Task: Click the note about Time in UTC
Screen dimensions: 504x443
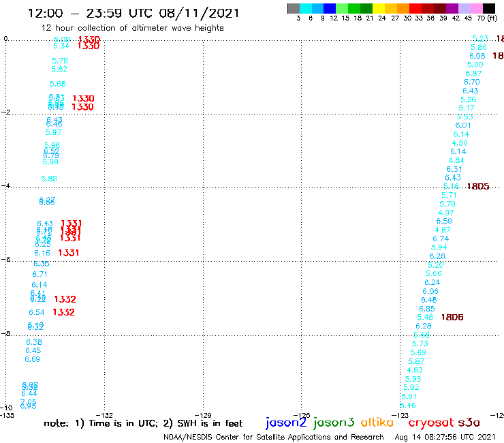Action: coord(143,423)
